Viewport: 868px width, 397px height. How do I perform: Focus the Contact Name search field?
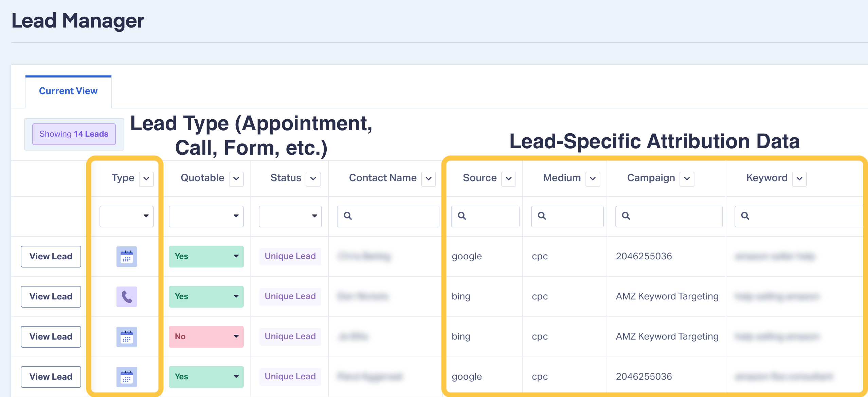pyautogui.click(x=388, y=216)
